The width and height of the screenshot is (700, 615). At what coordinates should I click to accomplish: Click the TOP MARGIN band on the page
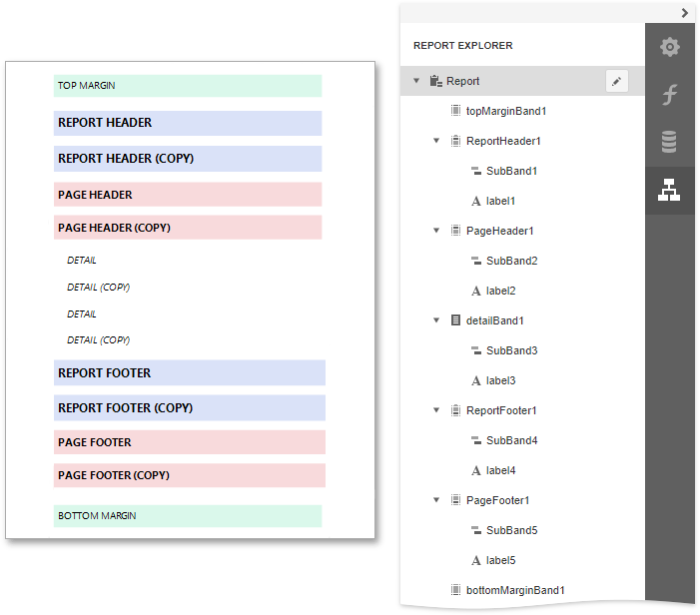click(188, 86)
